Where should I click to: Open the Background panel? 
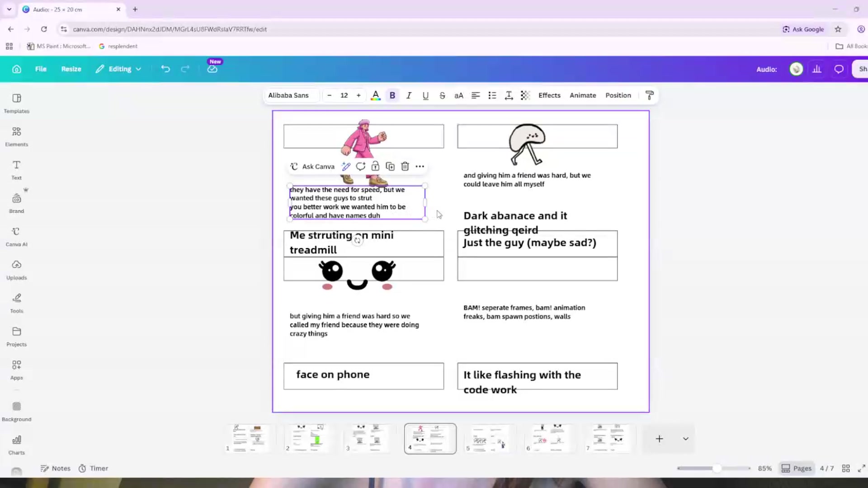[17, 412]
